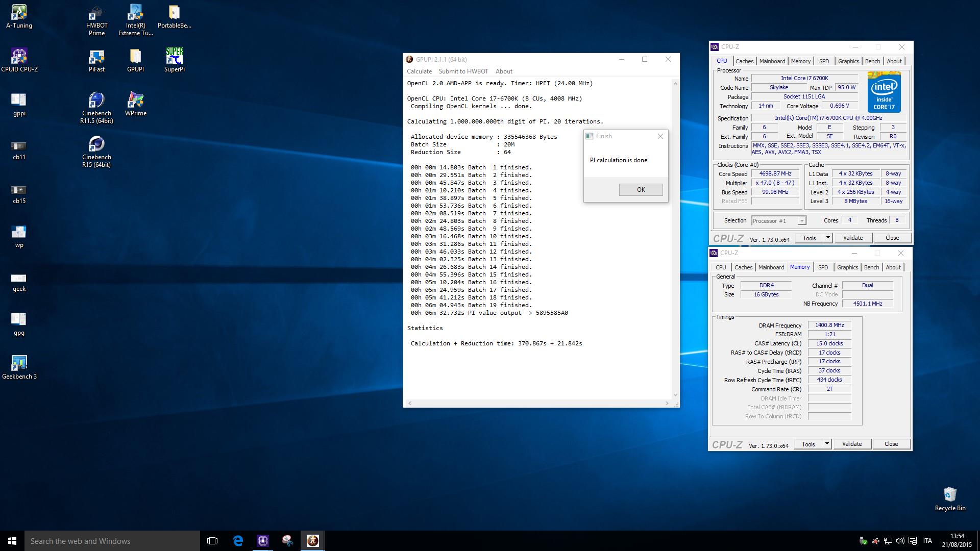Click GPUPI vertical scrollbar down arrow
The width and height of the screenshot is (980, 551).
click(675, 395)
